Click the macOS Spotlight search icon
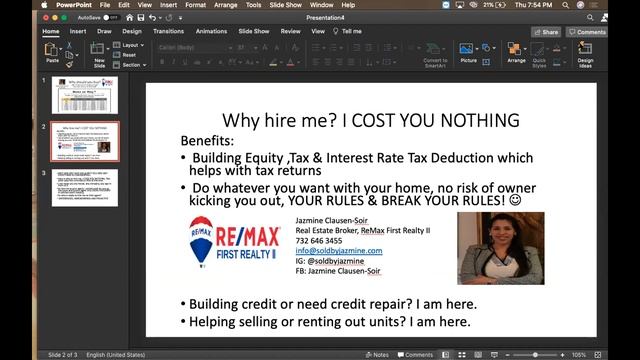640x360 pixels. [x=565, y=5]
